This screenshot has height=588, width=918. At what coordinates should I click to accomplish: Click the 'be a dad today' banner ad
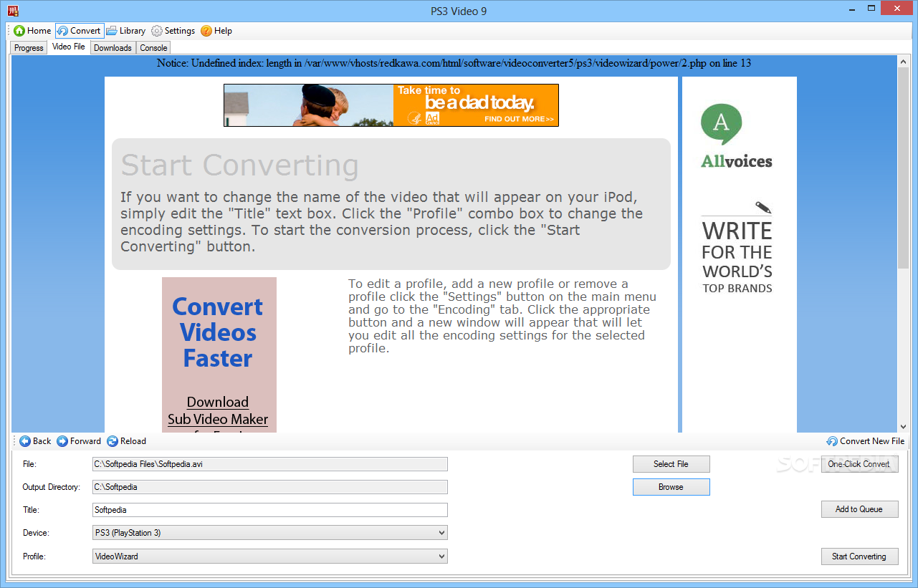(391, 105)
